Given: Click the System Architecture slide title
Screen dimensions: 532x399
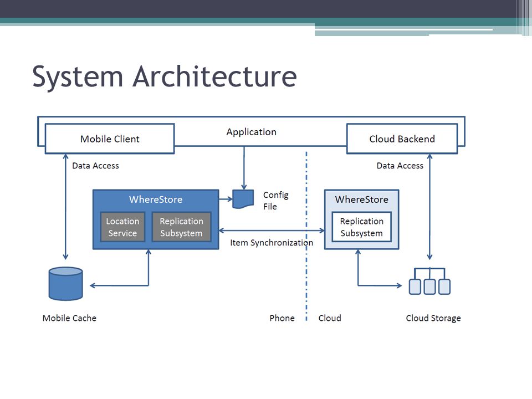Looking at the screenshot, I should point(165,76).
